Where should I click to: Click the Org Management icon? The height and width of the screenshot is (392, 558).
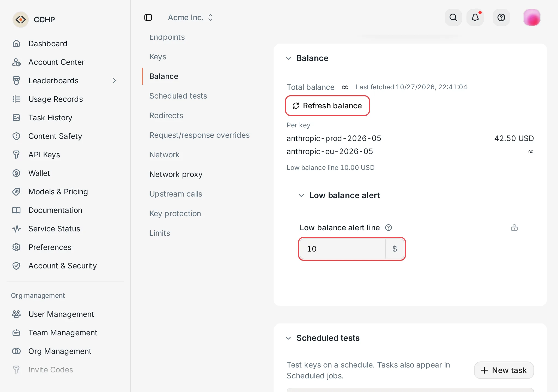[16, 351]
